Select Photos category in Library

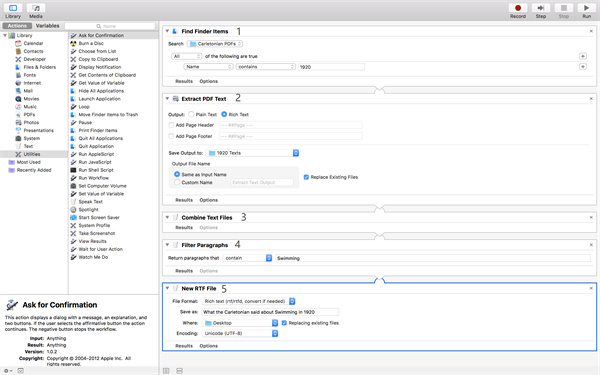coord(31,122)
